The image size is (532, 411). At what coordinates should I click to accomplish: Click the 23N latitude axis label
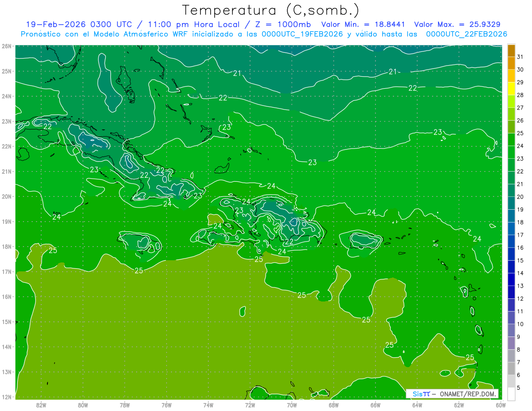[x=6, y=121]
